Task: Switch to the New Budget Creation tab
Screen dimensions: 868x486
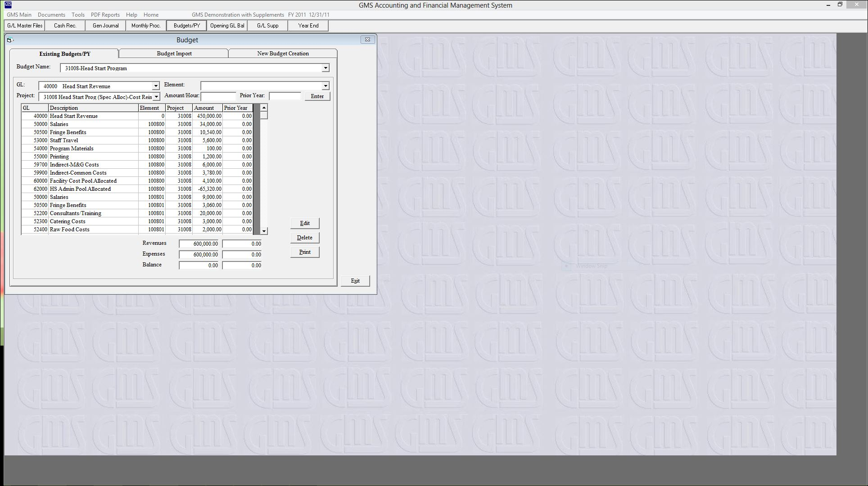Action: [283, 53]
